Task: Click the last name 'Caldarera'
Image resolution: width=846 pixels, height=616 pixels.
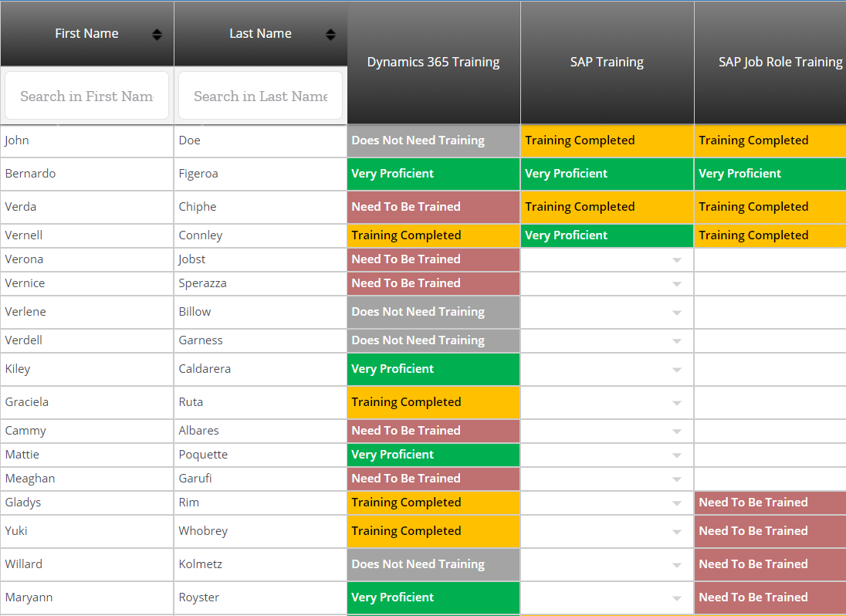Action: [x=205, y=369]
